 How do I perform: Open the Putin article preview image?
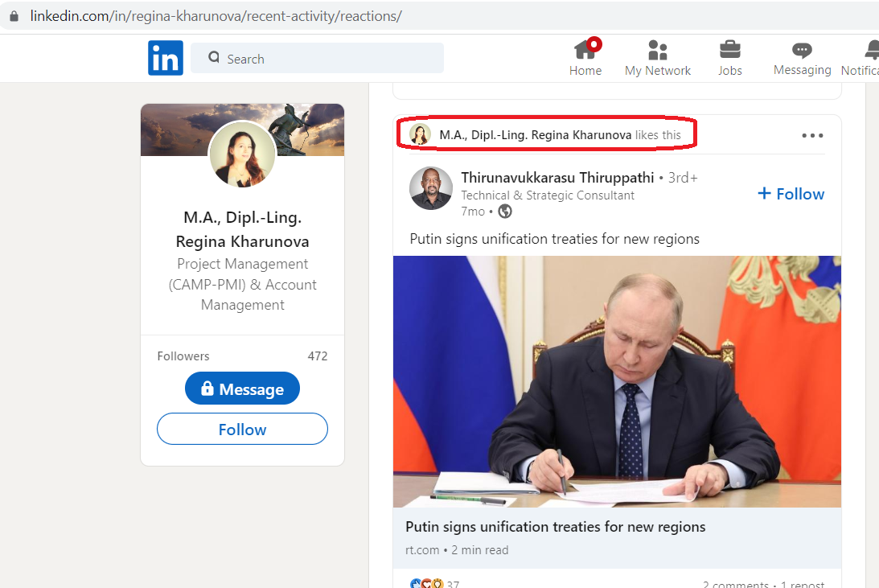point(617,382)
